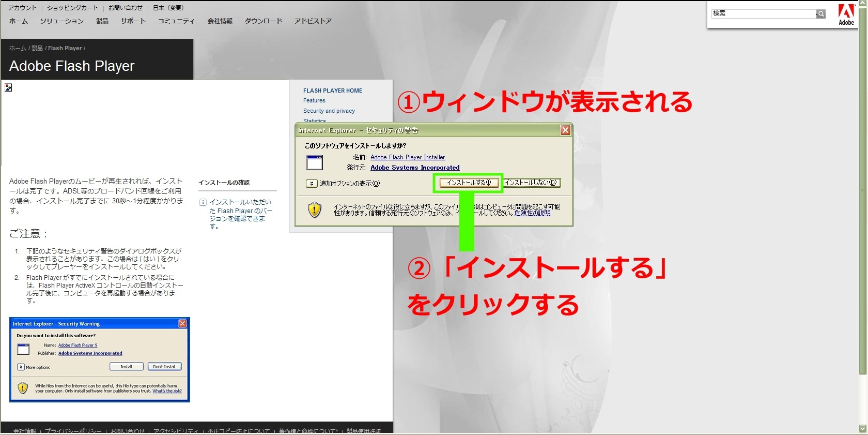The image size is (868, 435).
Task: Click the 検索 search input field
Action: (764, 13)
